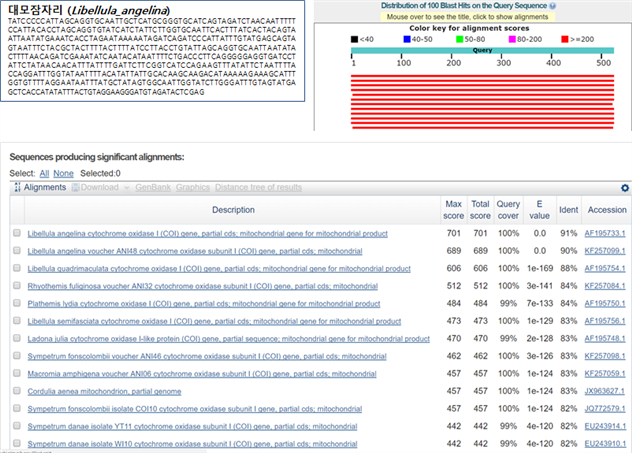Open Cordulia aenea mitochondrion partial genome link
The width and height of the screenshot is (632, 453).
point(104,391)
